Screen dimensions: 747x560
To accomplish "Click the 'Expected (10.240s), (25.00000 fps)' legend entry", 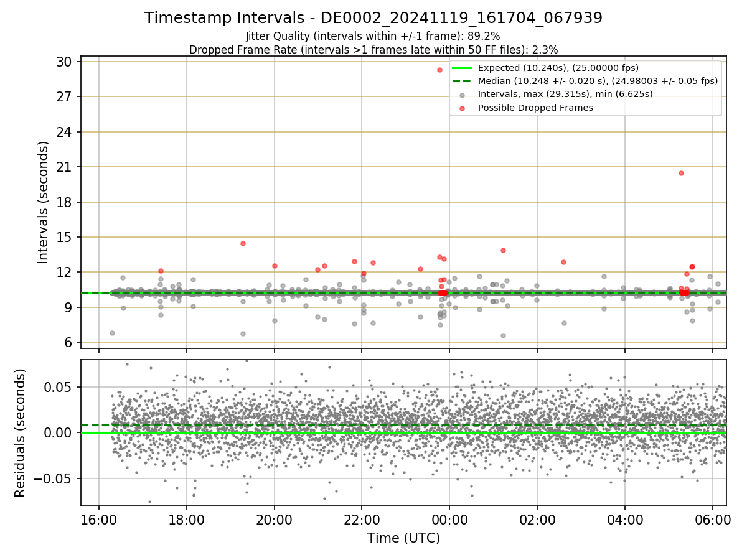I will click(x=558, y=68).
